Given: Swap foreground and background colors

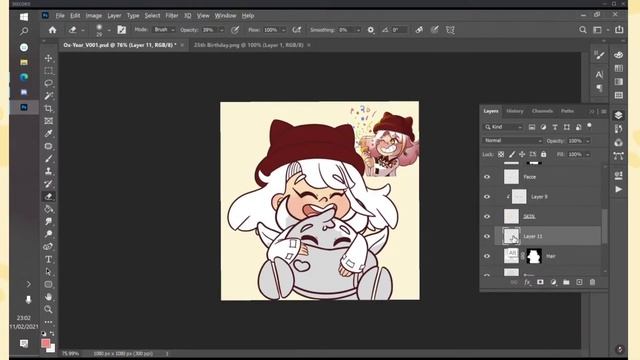Looking at the screenshot, I should coord(52,333).
